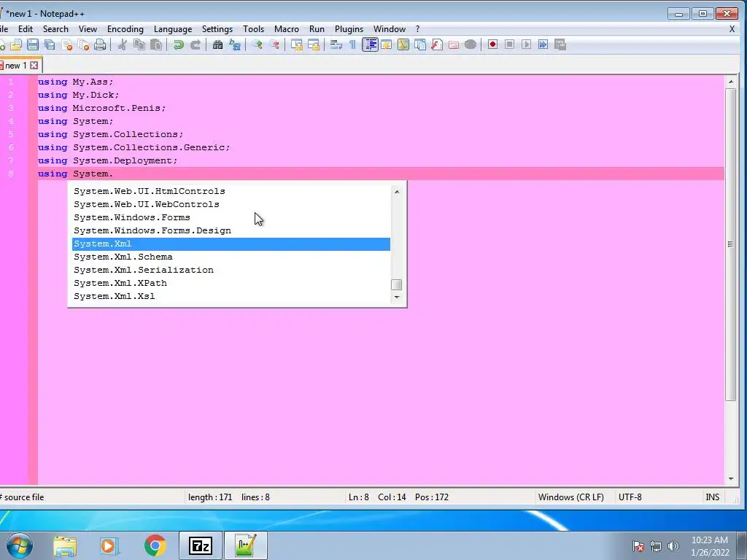The height and width of the screenshot is (560, 747).
Task: Print the document via the Print icon
Action: pos(100,44)
